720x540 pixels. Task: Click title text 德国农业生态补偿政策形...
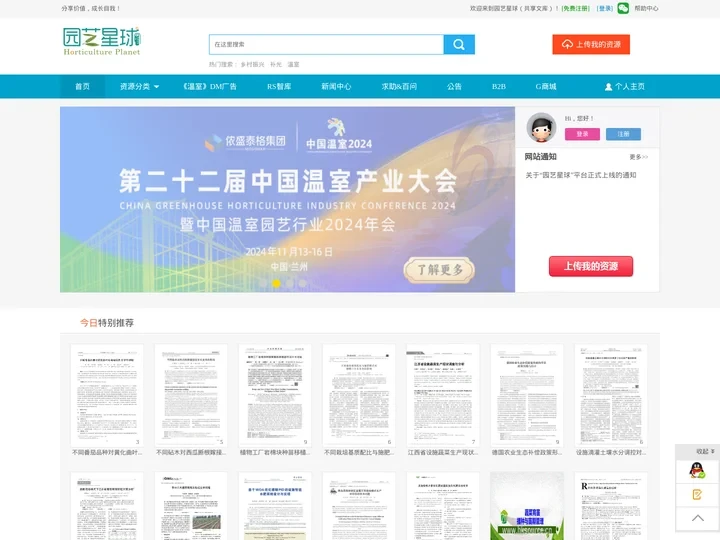(527, 453)
